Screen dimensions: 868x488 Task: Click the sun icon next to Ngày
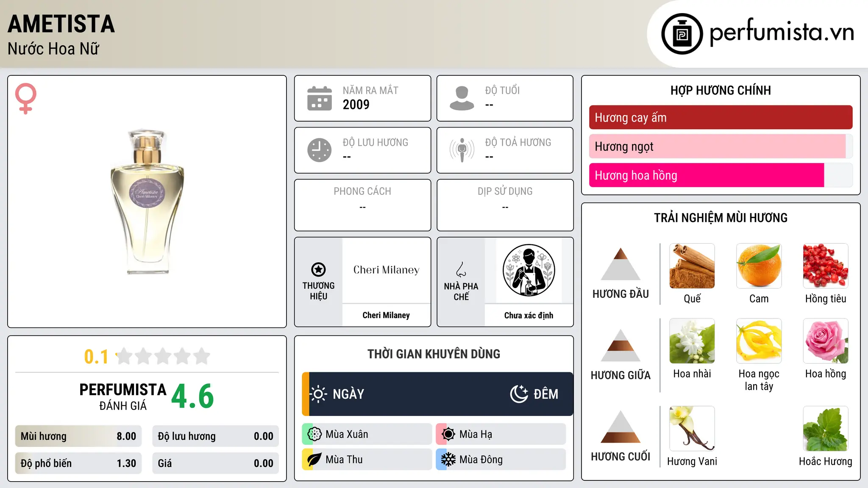[318, 394]
